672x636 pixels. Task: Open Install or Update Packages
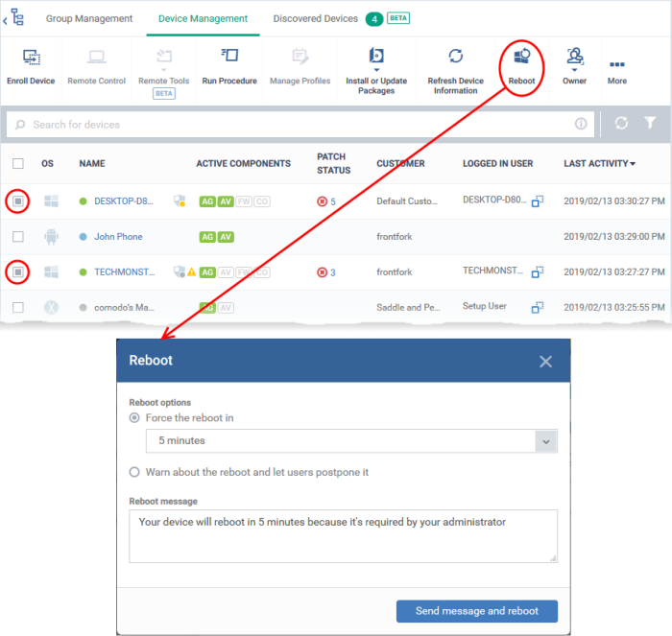(x=376, y=56)
